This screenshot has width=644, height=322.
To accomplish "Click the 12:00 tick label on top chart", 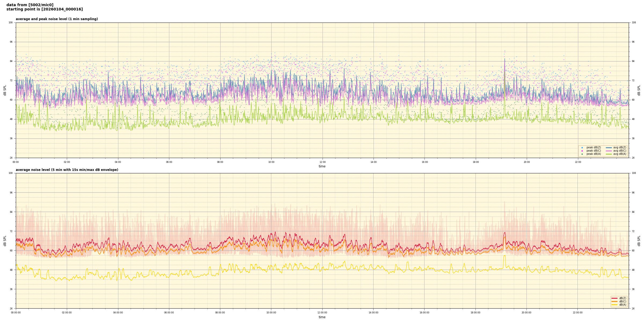I will 322,162.
